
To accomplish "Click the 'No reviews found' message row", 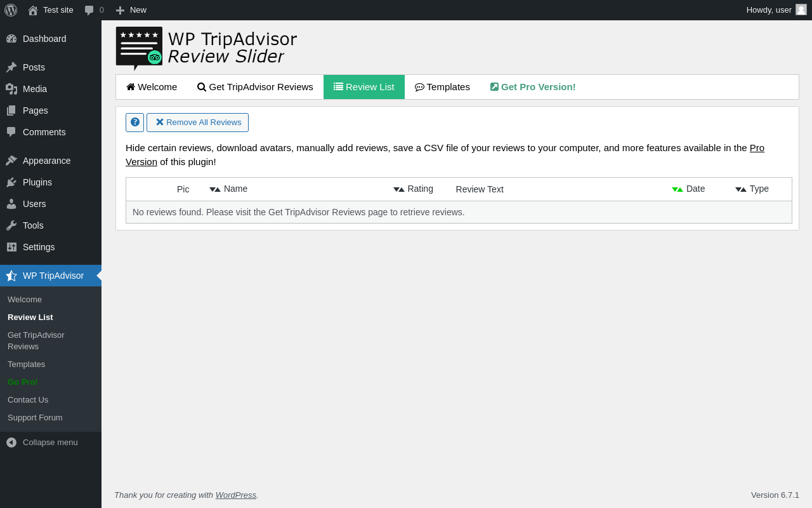I will pyautogui.click(x=459, y=212).
